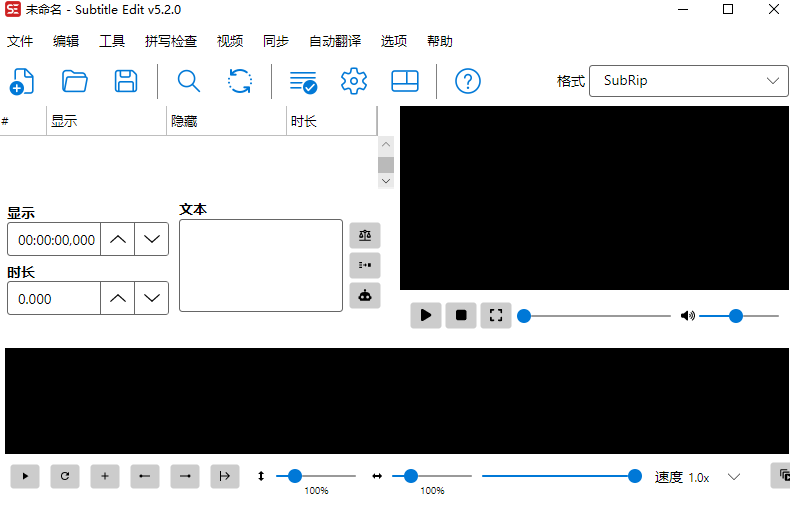
Task: Increase the 显示 start time value
Action: (117, 239)
